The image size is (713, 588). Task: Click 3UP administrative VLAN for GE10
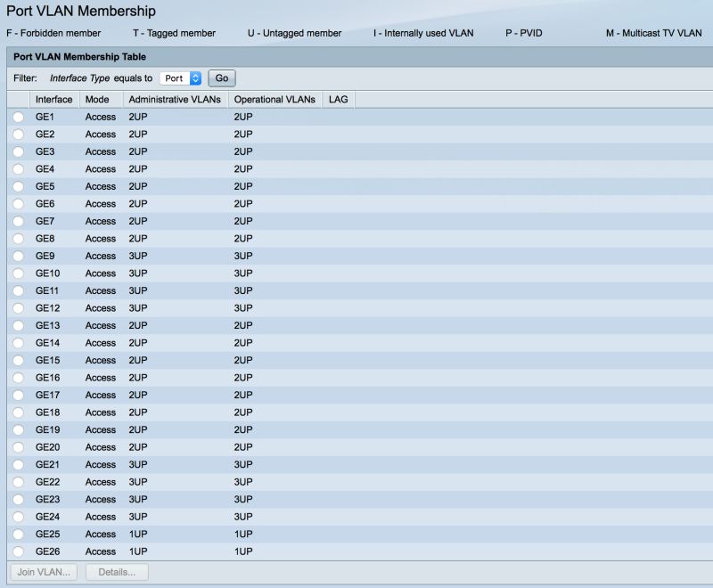pyautogui.click(x=138, y=274)
